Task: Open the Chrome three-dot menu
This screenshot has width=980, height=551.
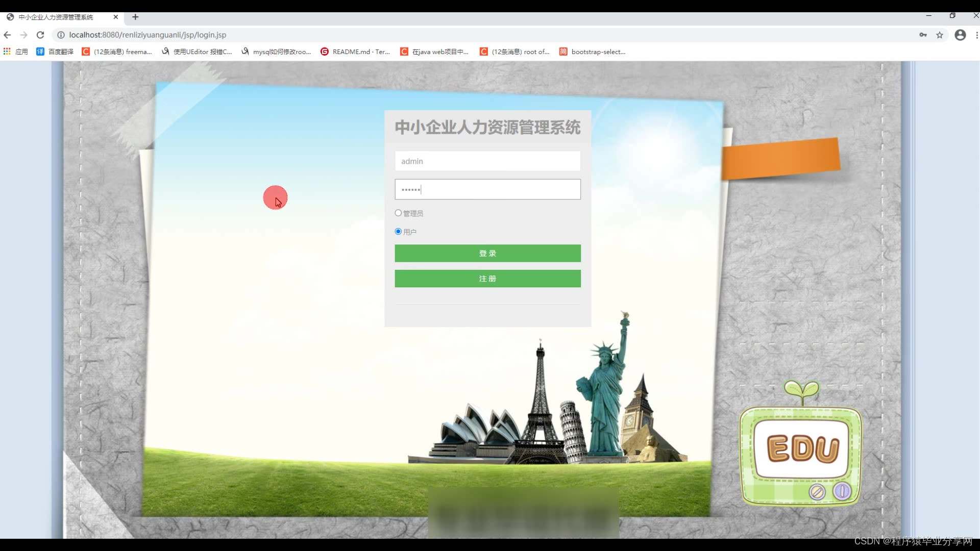Action: pyautogui.click(x=976, y=35)
